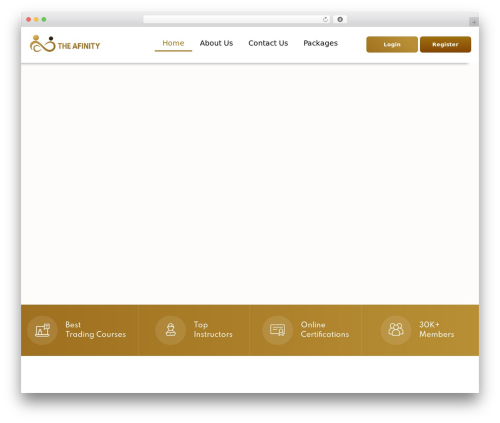500x423 pixels.
Task: Open the About Us page
Action: [216, 43]
